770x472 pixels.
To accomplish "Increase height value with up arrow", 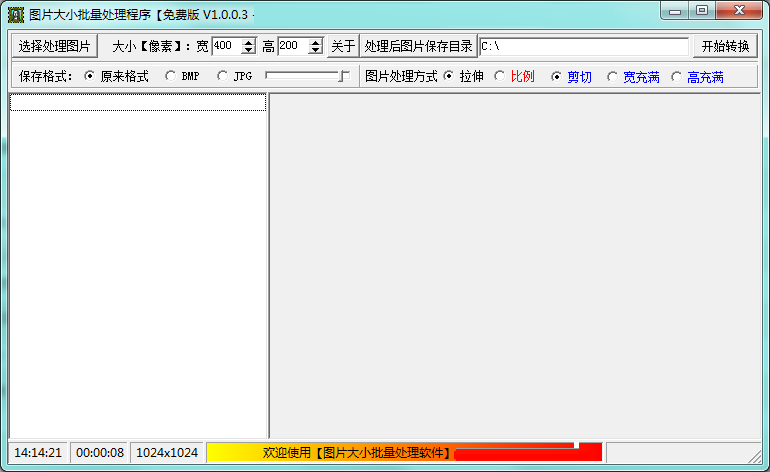I will coord(316,42).
